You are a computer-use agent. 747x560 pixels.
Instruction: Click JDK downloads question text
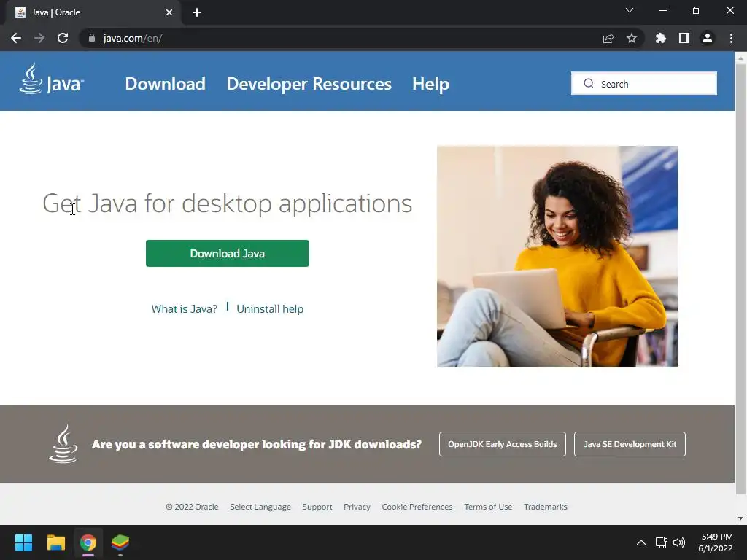coord(256,444)
